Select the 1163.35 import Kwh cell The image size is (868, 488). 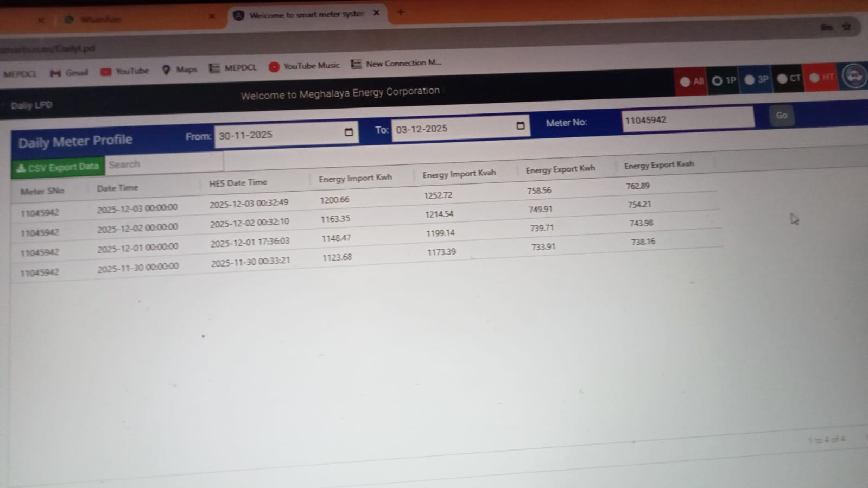tap(335, 219)
